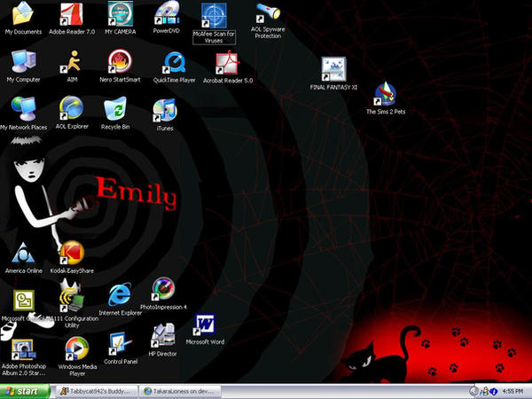Click the Start button

[25, 391]
